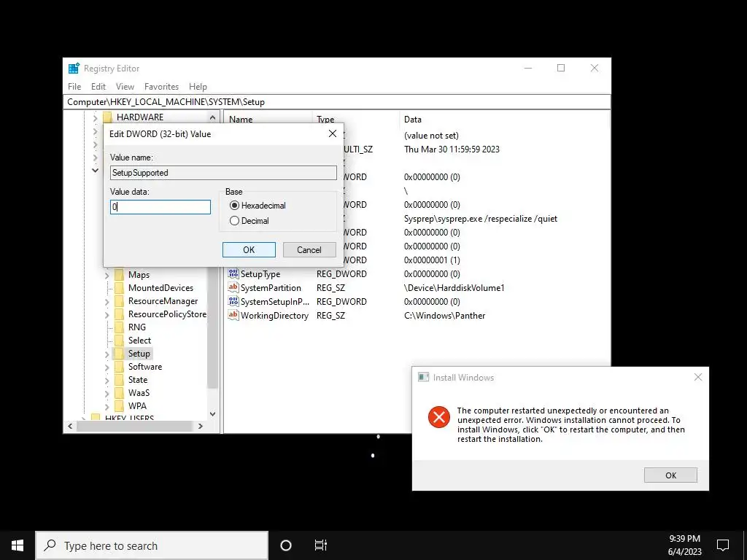Screen dimensions: 747x560
Task: Expand the WaaS key
Action: tap(107, 393)
